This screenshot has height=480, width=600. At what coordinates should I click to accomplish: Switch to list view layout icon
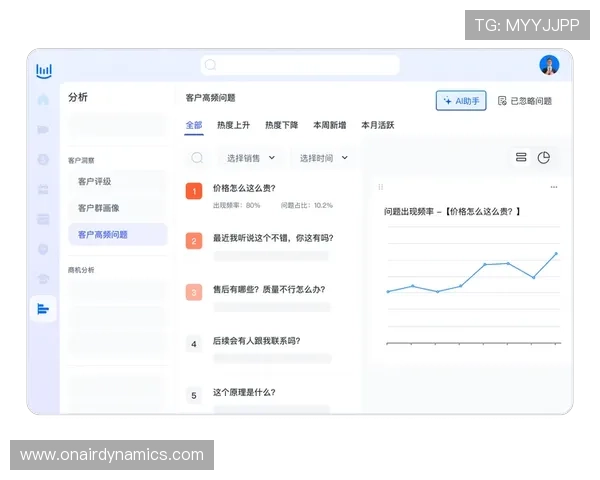(x=521, y=157)
